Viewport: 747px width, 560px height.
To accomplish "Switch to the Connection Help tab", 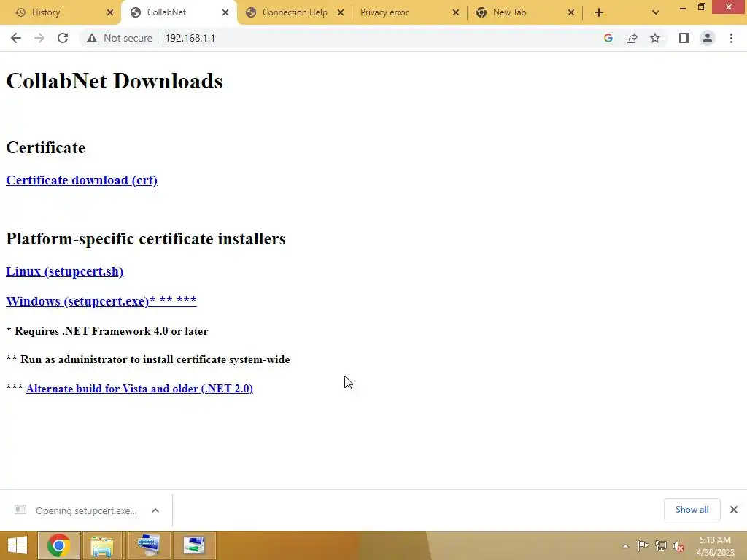I will click(x=295, y=12).
